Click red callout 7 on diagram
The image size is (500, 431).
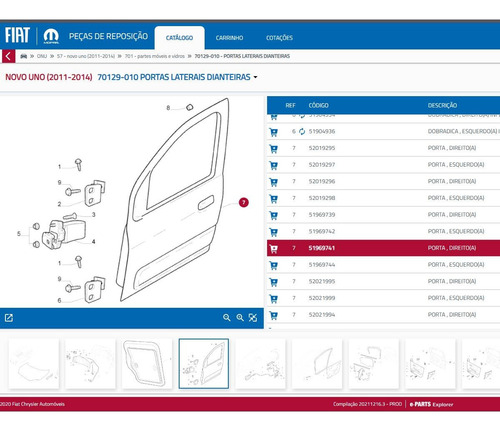(x=244, y=202)
